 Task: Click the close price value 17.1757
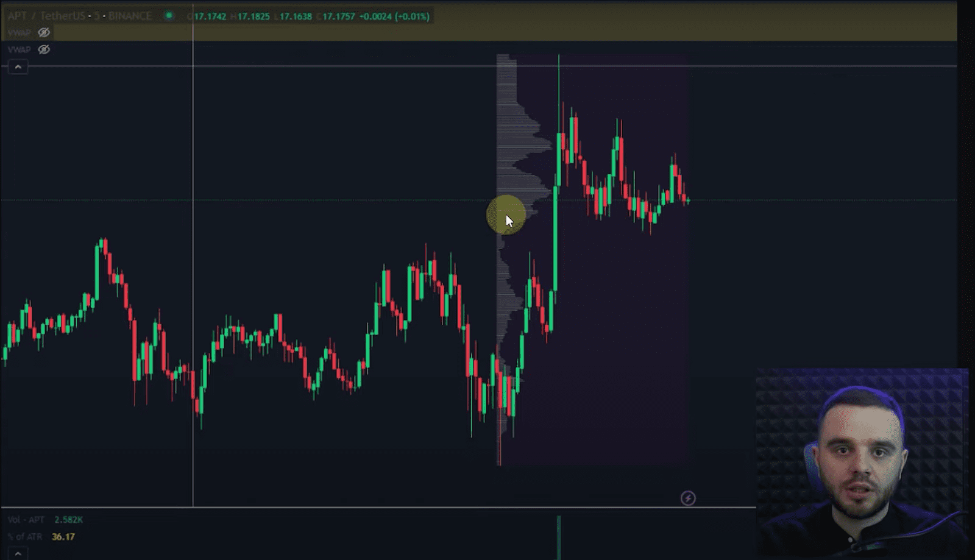[339, 16]
